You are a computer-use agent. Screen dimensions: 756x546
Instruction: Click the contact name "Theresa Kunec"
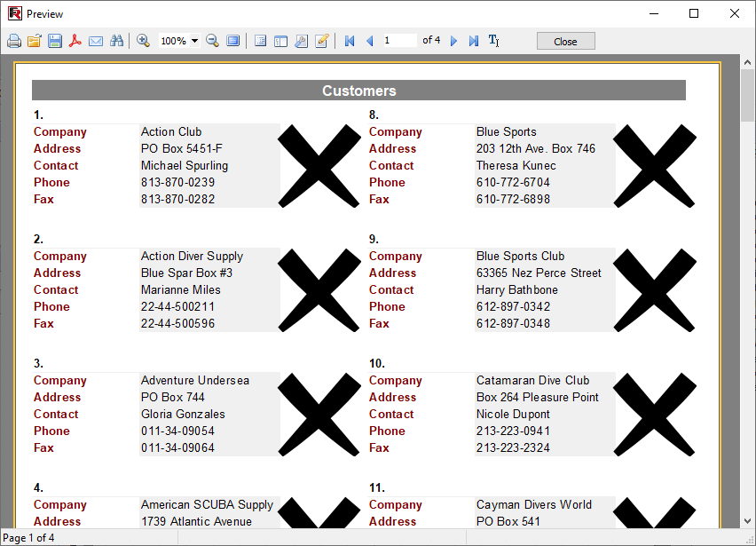(516, 165)
